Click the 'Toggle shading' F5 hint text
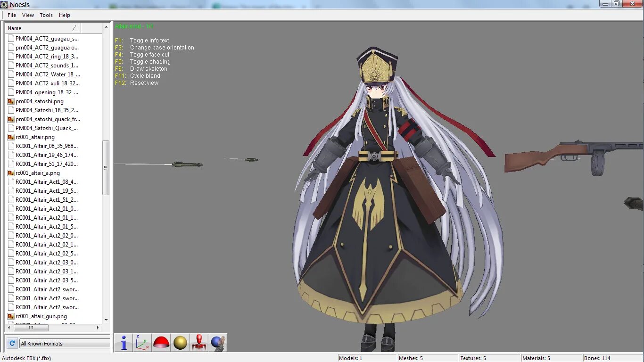 (x=150, y=62)
